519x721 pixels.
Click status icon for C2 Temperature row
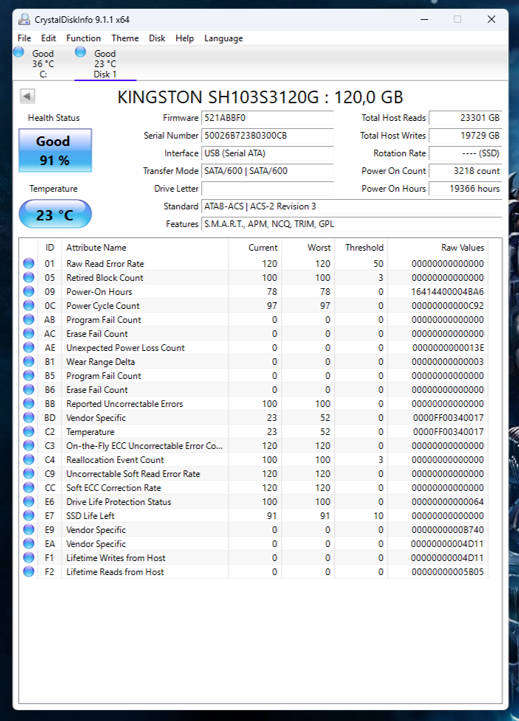pos(29,432)
